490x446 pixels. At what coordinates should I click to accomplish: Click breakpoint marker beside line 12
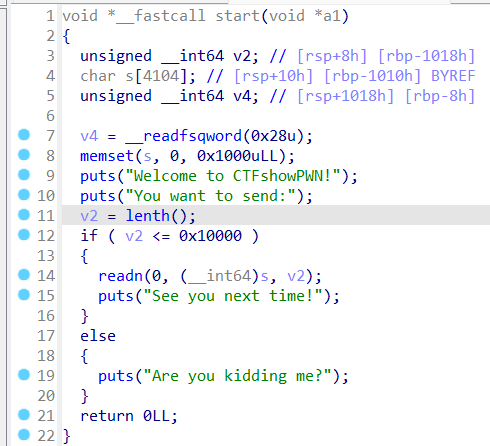(24, 235)
